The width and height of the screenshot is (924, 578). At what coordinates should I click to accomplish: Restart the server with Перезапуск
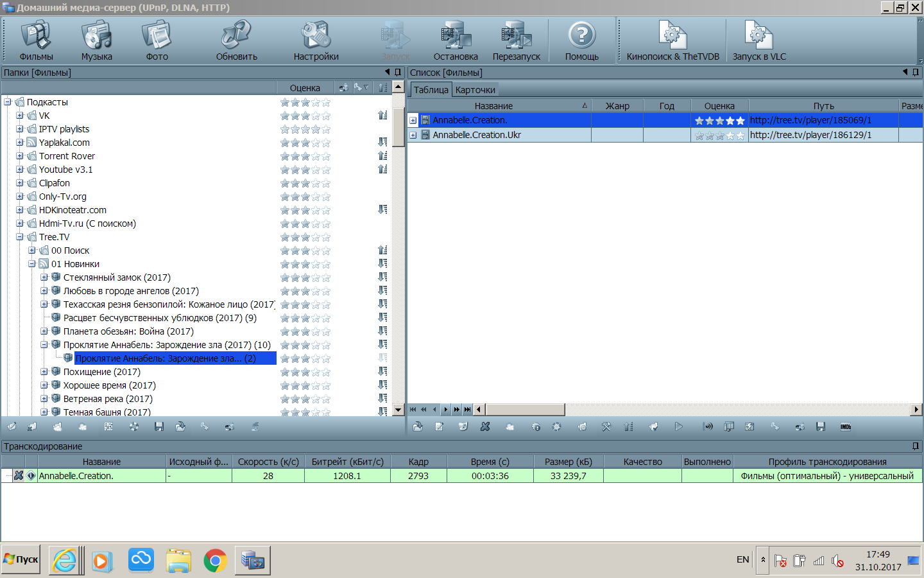pyautogui.click(x=516, y=40)
